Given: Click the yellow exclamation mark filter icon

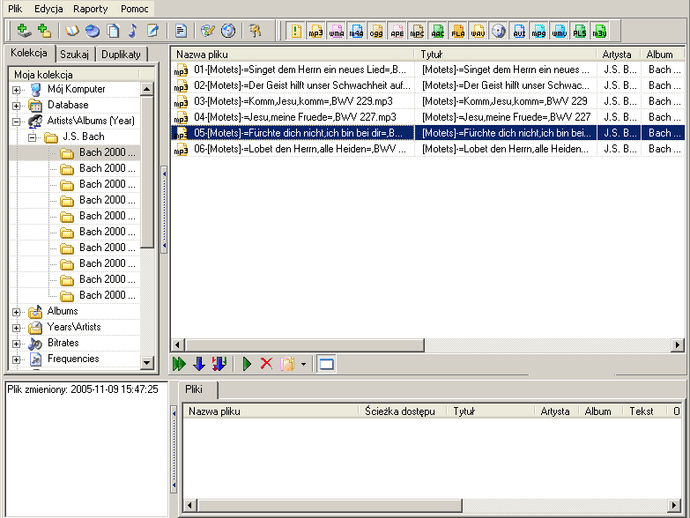Looking at the screenshot, I should [296, 31].
